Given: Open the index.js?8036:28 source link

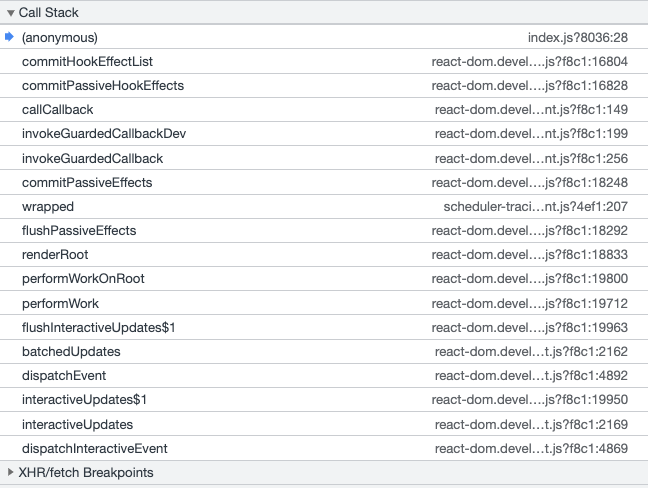Looking at the screenshot, I should [x=577, y=37].
